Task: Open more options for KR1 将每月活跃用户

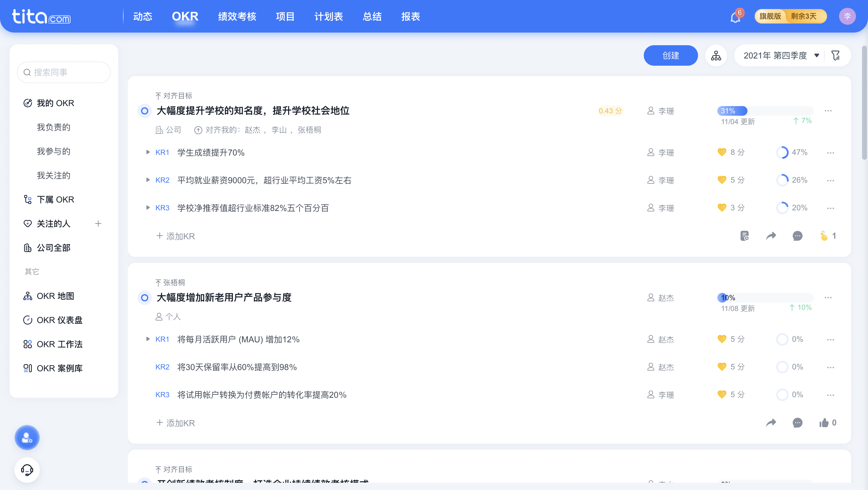Action: tap(831, 339)
